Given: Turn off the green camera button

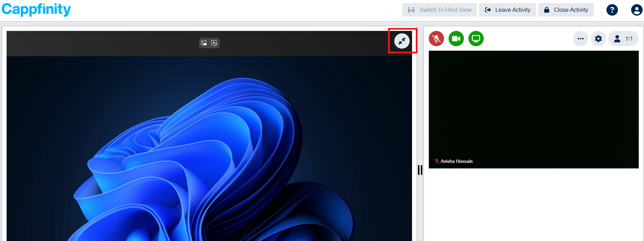Looking at the screenshot, I should 456,39.
